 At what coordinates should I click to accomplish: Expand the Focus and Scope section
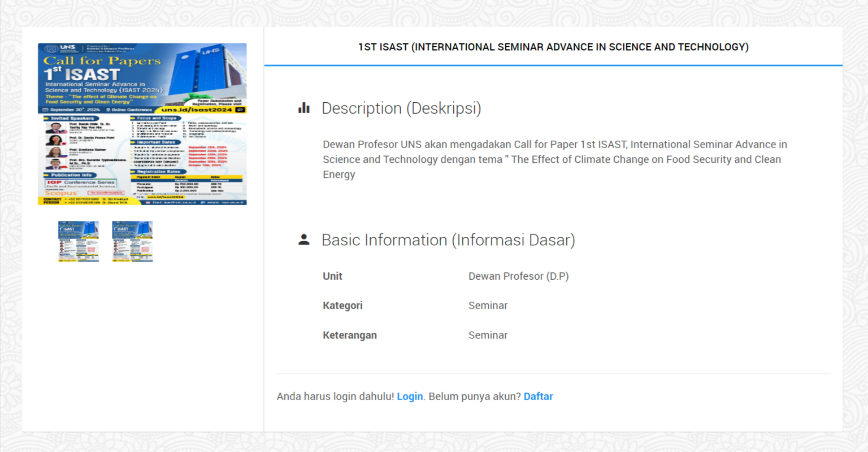coord(158,118)
